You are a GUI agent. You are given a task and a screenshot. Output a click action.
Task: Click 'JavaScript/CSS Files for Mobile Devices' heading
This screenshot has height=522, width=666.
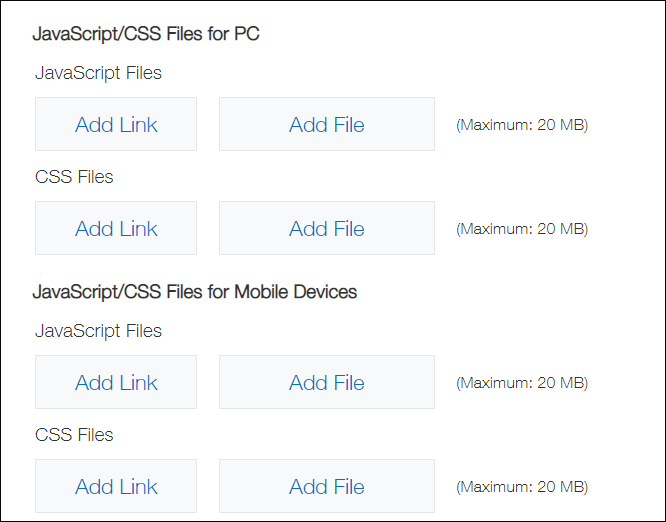pyautogui.click(x=195, y=292)
